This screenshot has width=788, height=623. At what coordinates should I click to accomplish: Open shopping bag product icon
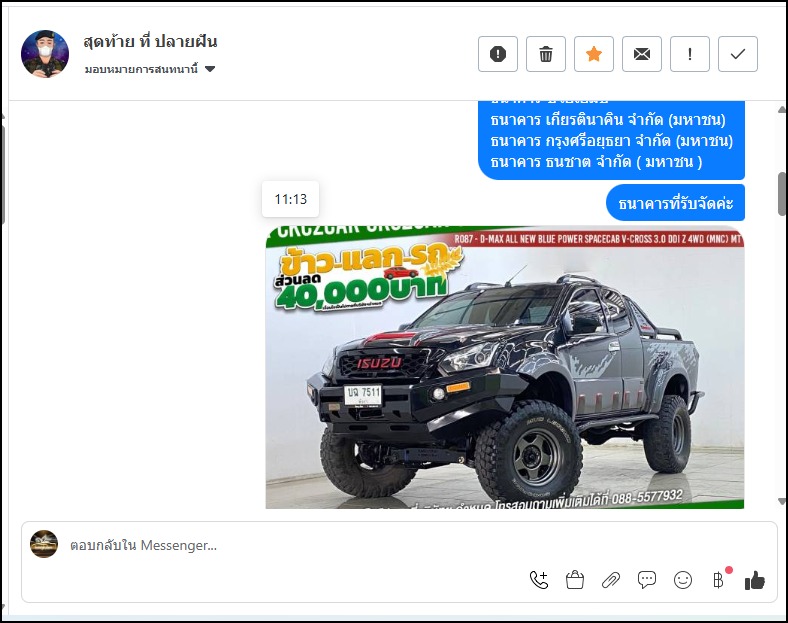coord(574,580)
